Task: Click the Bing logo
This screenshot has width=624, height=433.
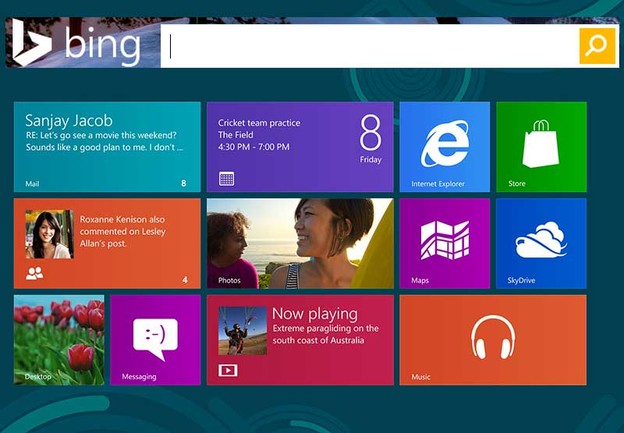Action: click(76, 43)
